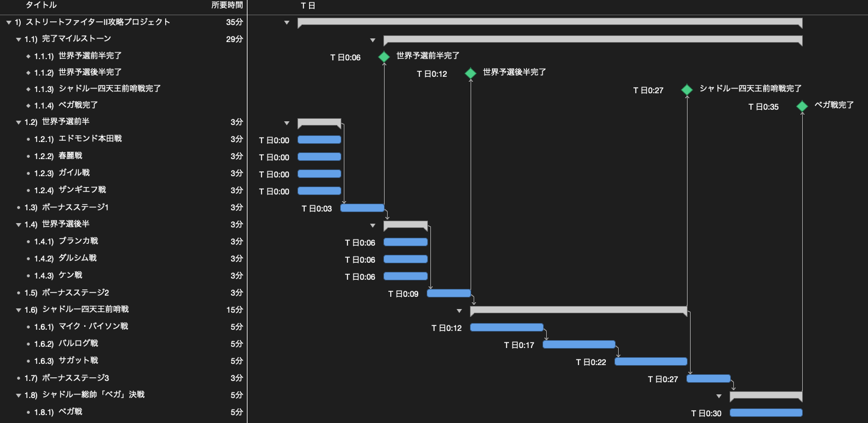
Task: Select the blue 春麗戦 Gantt bar
Action: (319, 157)
